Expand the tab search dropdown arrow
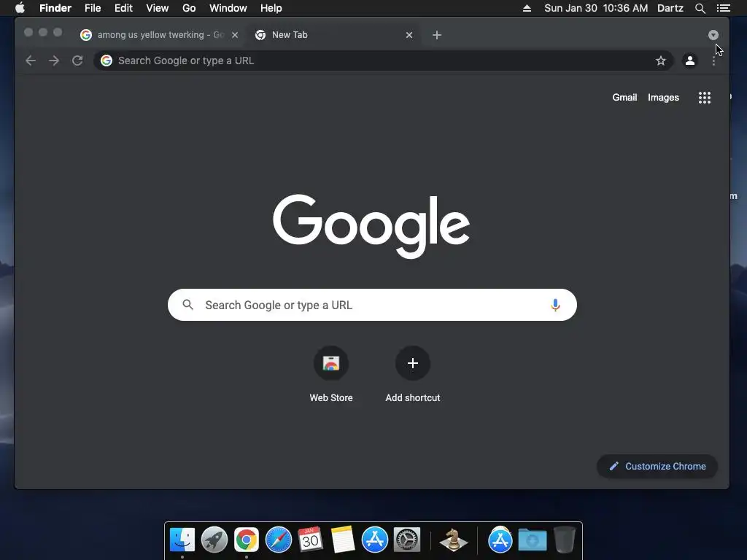 [x=713, y=35]
